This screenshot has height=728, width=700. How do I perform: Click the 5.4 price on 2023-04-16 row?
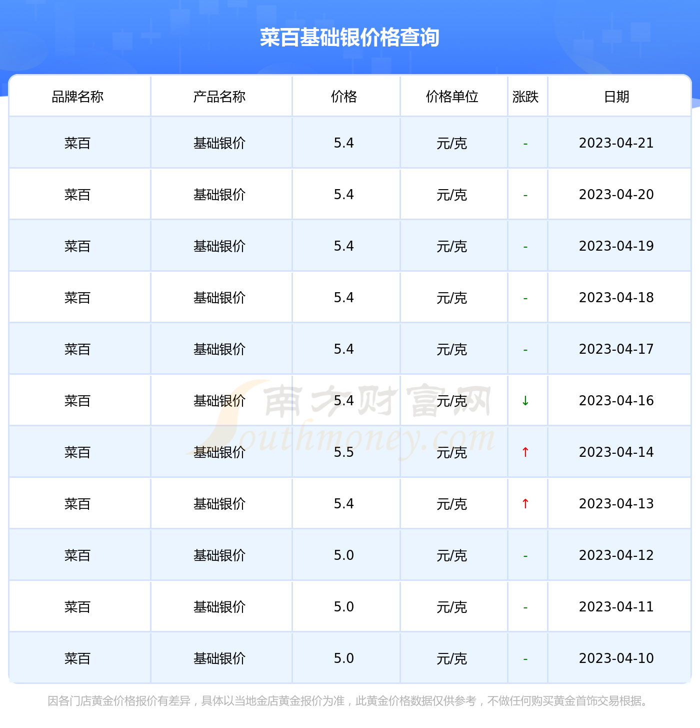pyautogui.click(x=344, y=401)
